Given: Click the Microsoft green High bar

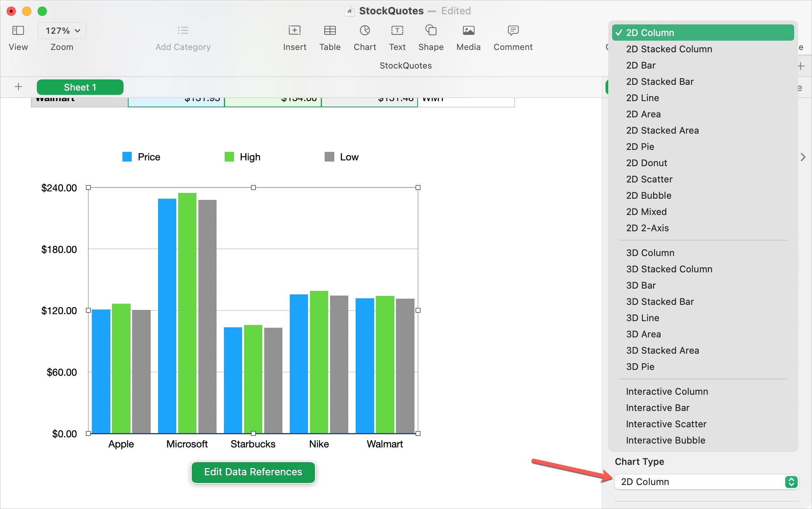Looking at the screenshot, I should 187,313.
